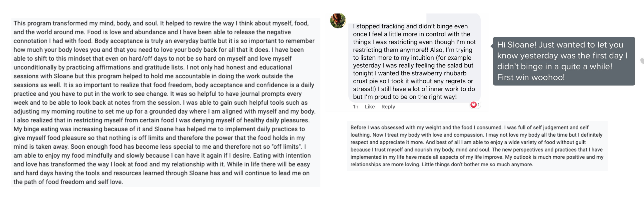Click the partial gray heart at right edge
Screen dimensions: 644x198
click(642, 61)
